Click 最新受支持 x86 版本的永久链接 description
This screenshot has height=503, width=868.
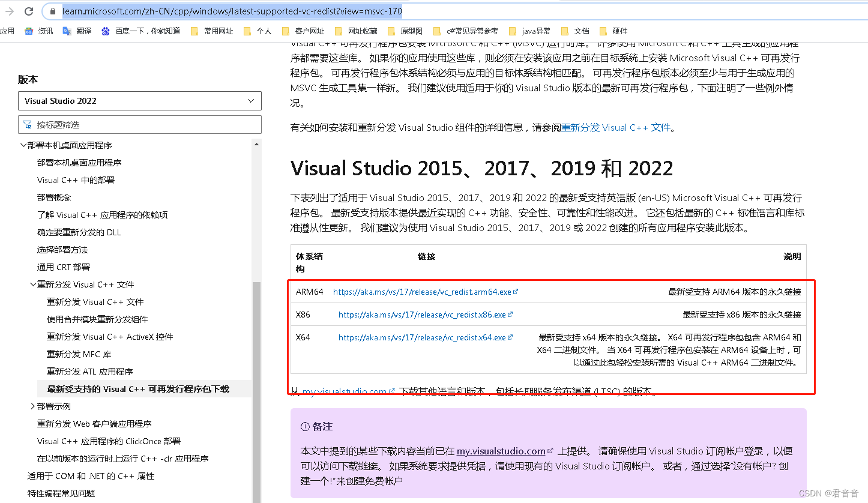pyautogui.click(x=742, y=315)
